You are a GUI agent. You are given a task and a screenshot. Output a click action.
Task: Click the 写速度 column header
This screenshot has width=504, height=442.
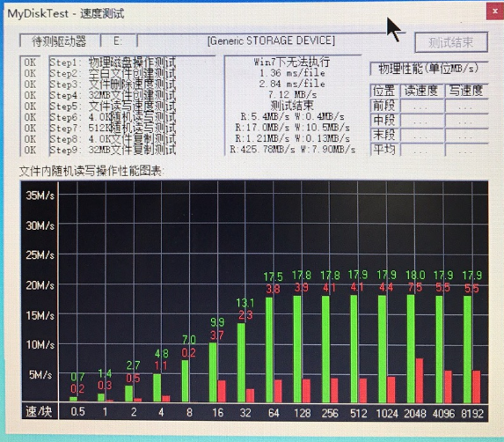(x=466, y=91)
